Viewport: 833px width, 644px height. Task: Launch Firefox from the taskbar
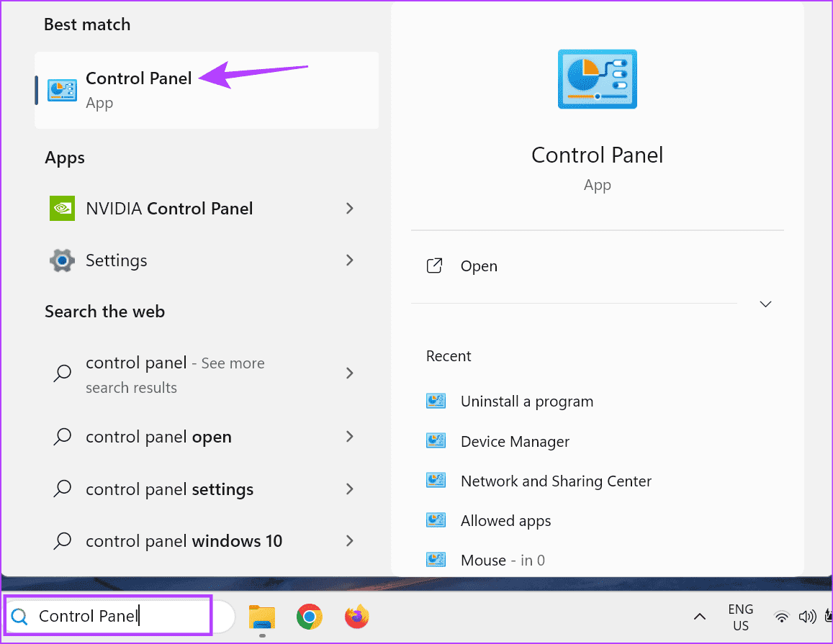tap(356, 617)
